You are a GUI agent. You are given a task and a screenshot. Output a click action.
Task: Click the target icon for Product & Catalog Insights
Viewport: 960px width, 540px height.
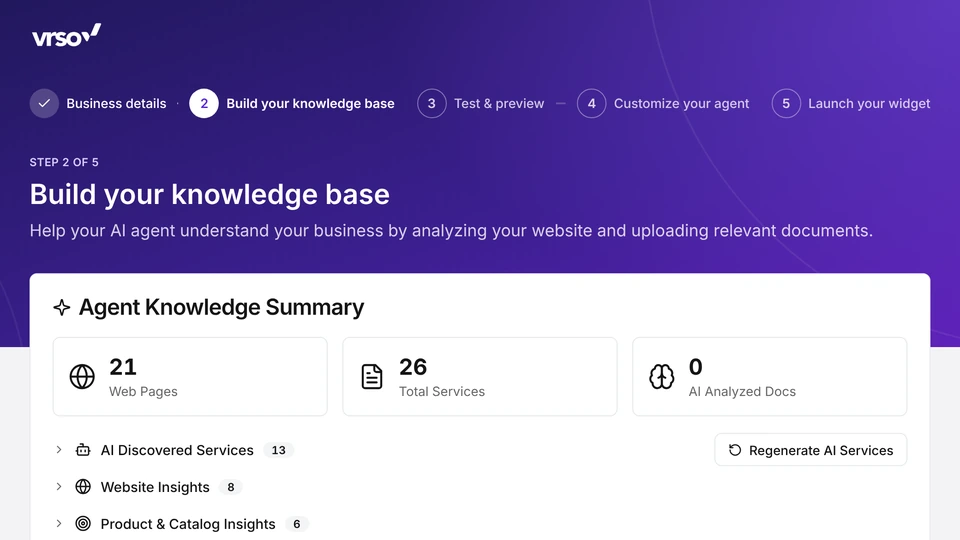83,523
